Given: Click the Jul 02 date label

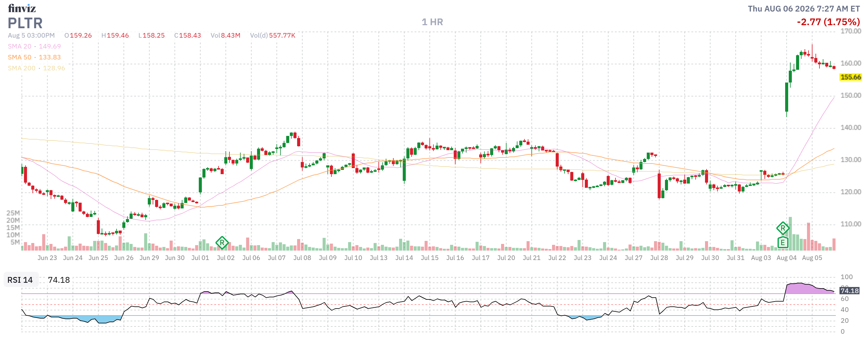Looking at the screenshot, I should tap(226, 258).
